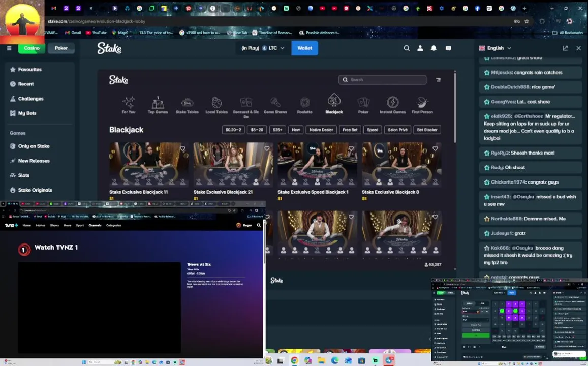Toggle the Salon Privé filter
Viewport: 588px width, 366px height.
[x=397, y=130]
